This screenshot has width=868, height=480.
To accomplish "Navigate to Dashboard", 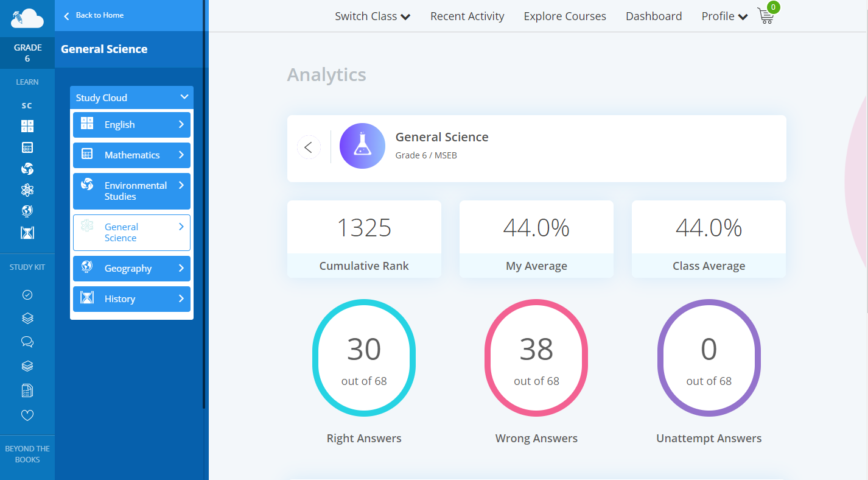I will tap(654, 16).
